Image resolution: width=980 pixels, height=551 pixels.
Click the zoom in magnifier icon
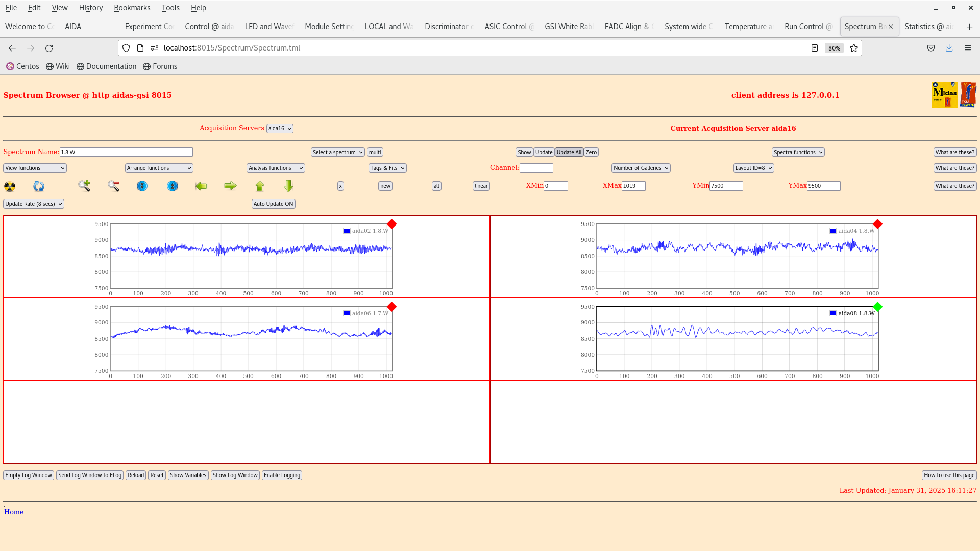84,186
